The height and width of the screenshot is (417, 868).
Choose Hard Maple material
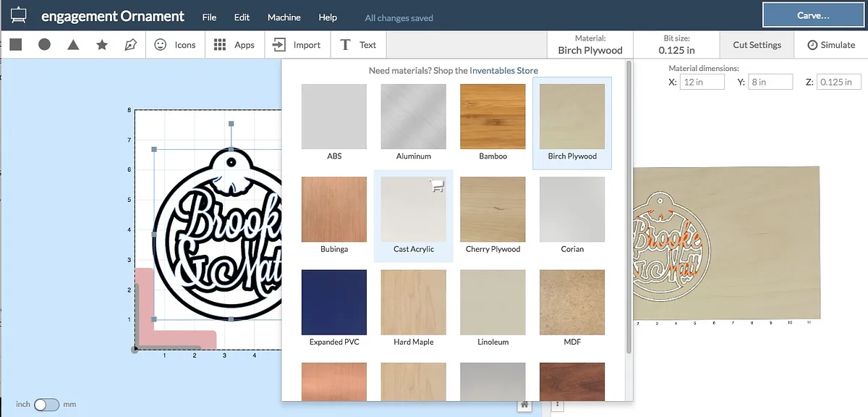coord(414,308)
